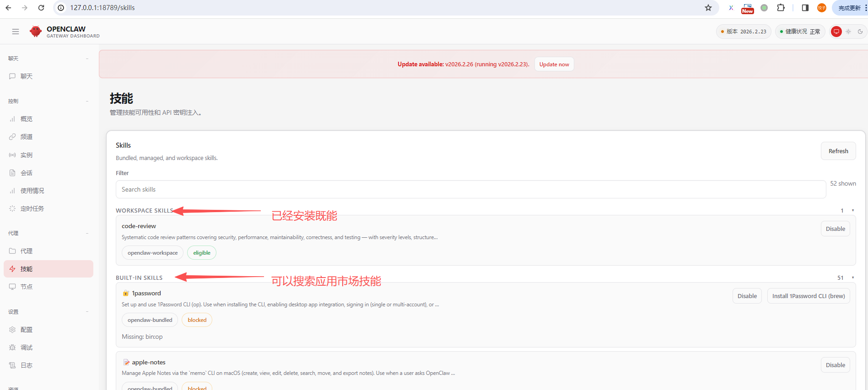Screen dimensions: 868x390
Task: Open 配置 config in the sidebar
Action: 49,330
